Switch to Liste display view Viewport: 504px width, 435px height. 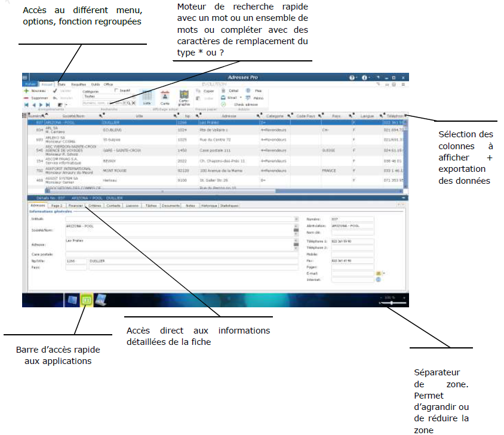coord(146,97)
